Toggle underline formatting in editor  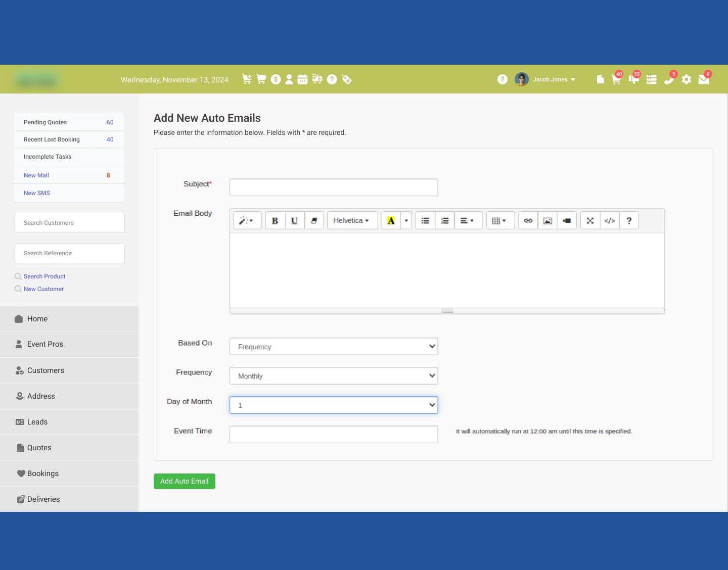tap(294, 220)
